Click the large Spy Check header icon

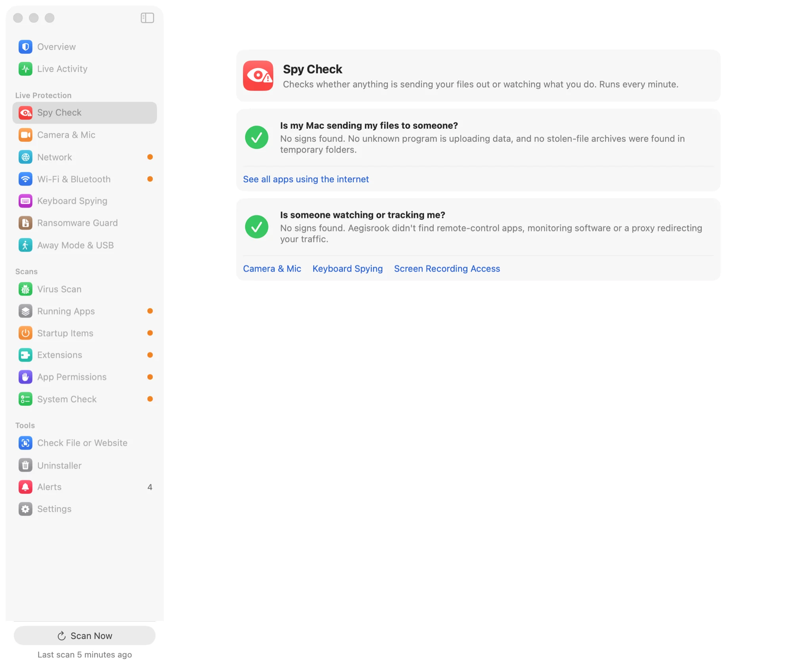[x=258, y=76]
